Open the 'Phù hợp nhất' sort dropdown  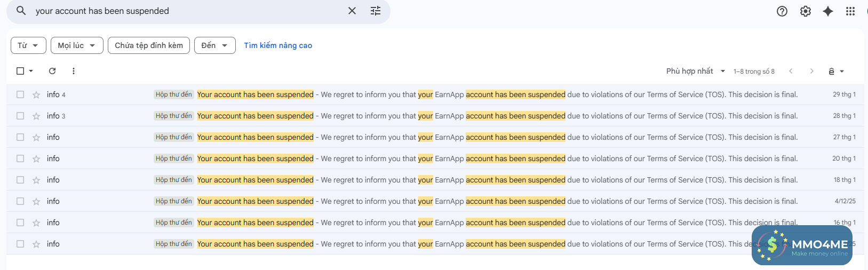[696, 71]
